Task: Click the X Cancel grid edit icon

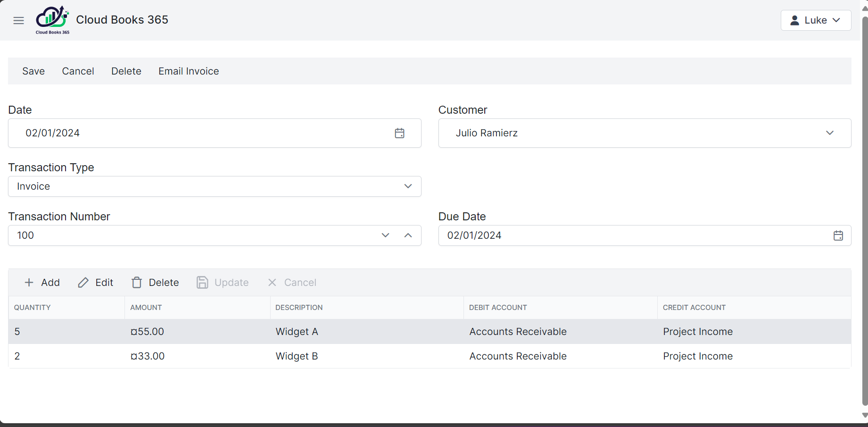Action: [272, 283]
